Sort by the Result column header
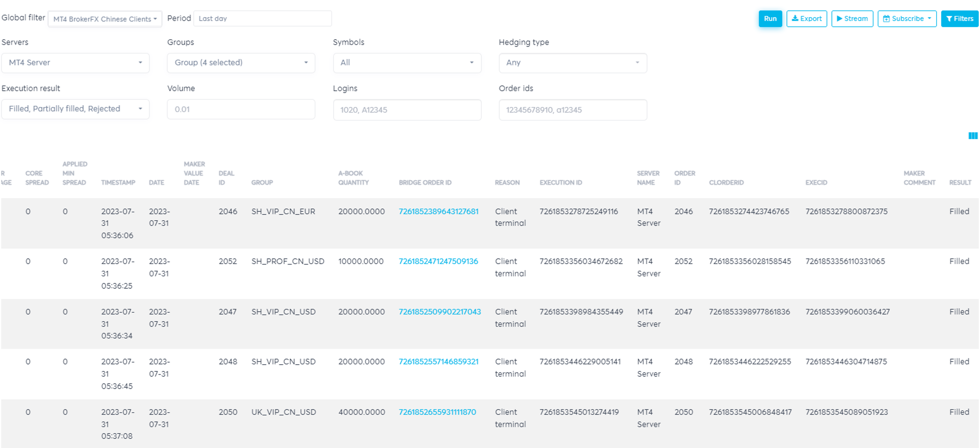Image resolution: width=980 pixels, height=448 pixels. point(960,183)
